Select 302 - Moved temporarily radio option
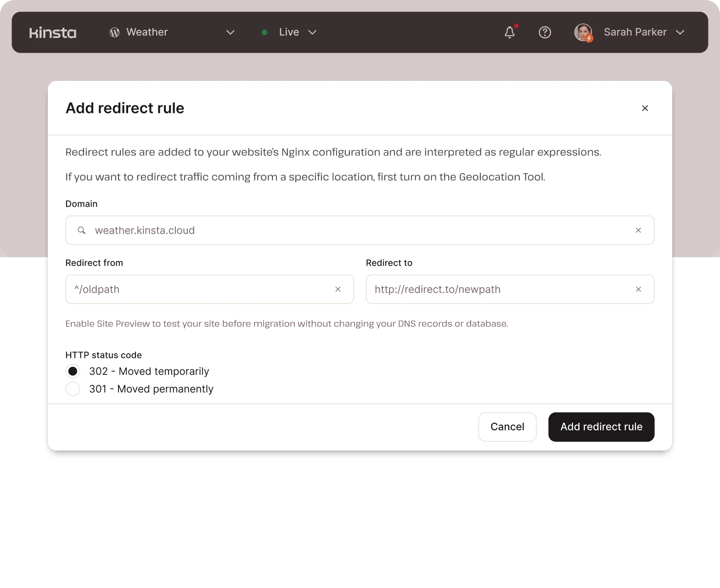The image size is (720, 588). (x=73, y=371)
